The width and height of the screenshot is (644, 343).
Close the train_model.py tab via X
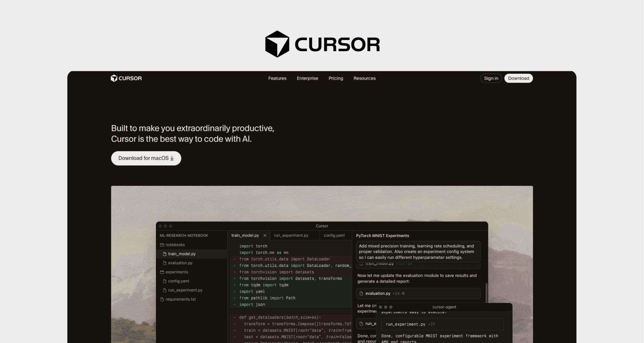[265, 236]
